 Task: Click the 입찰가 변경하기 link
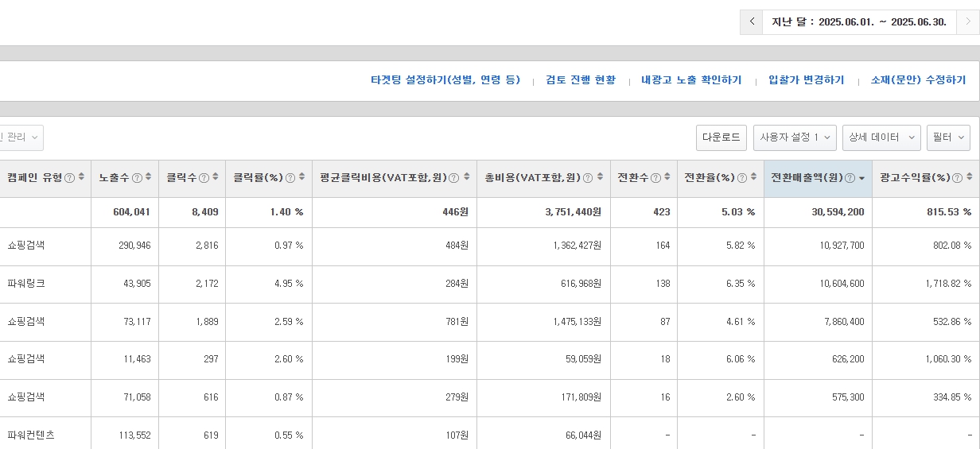806,80
